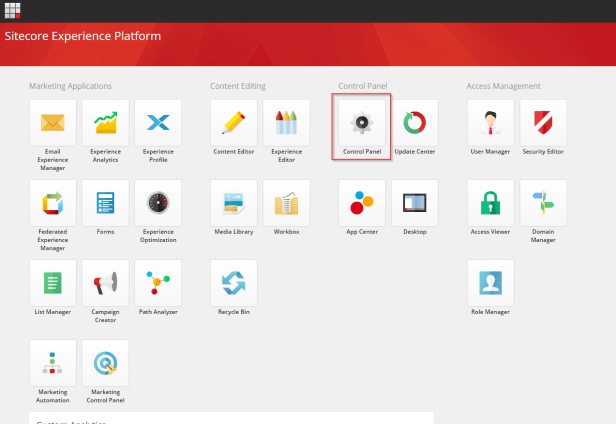Launch Experience Analytics
This screenshot has width=616, height=424.
point(105,123)
